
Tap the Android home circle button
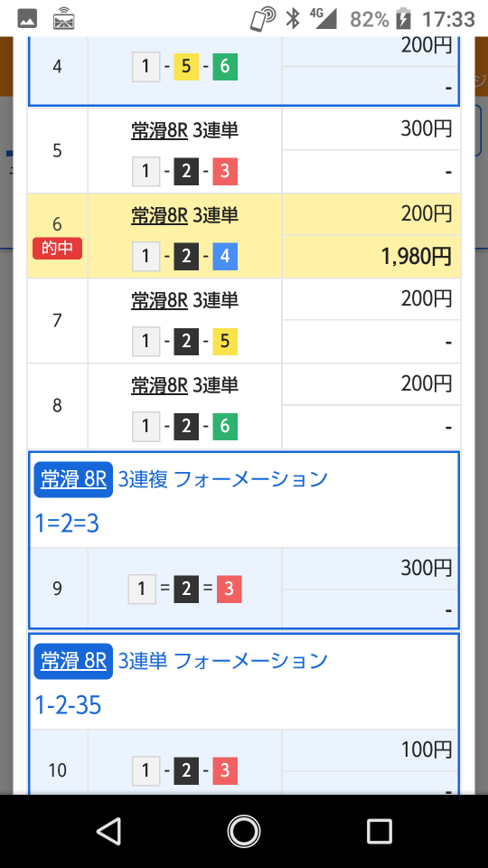click(x=243, y=831)
